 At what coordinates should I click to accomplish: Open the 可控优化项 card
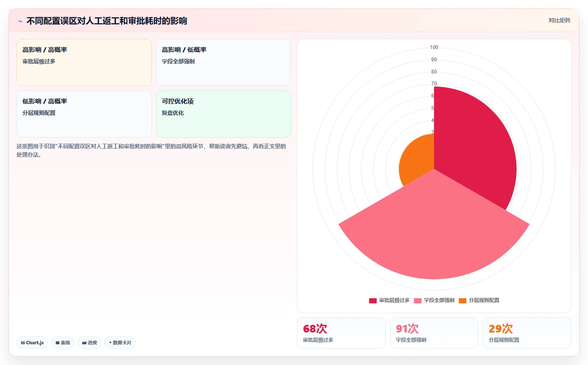pyautogui.click(x=223, y=114)
